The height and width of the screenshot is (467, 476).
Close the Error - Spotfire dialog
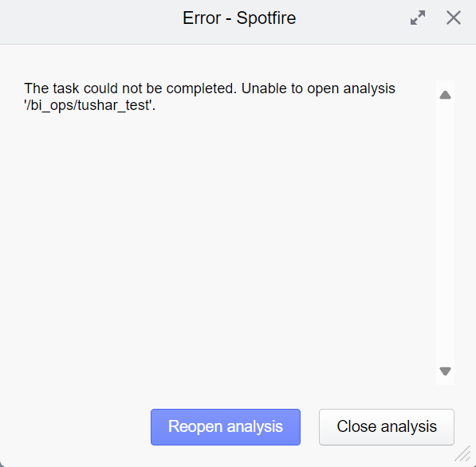454,18
